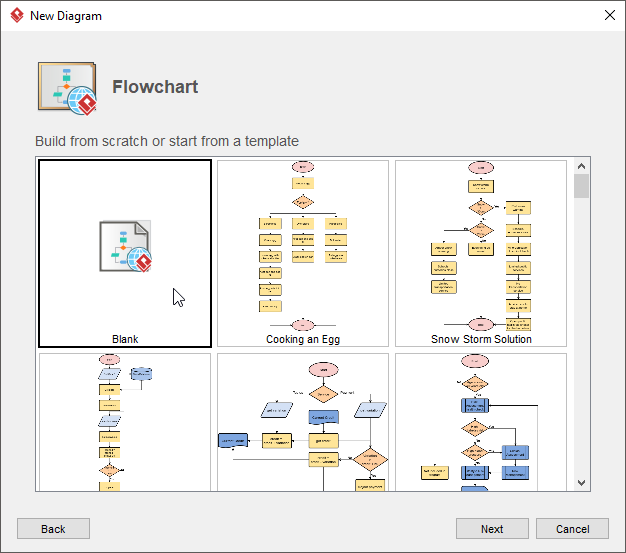Click the template list scrollbar thumb

(582, 187)
